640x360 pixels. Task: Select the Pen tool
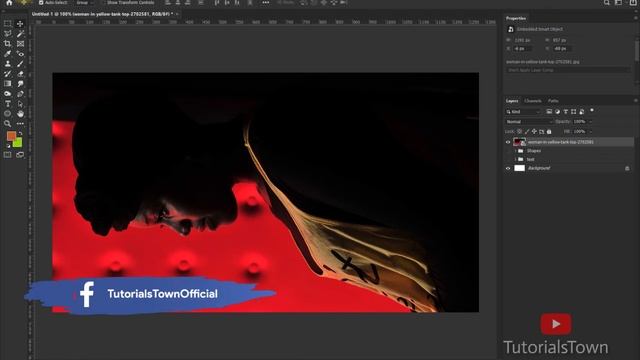(20, 93)
